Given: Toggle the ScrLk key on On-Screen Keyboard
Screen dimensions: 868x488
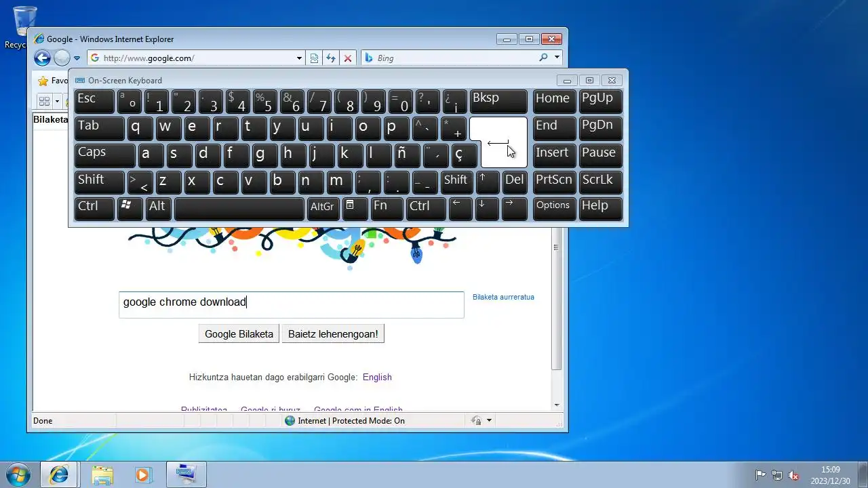Looking at the screenshot, I should pos(600,183).
